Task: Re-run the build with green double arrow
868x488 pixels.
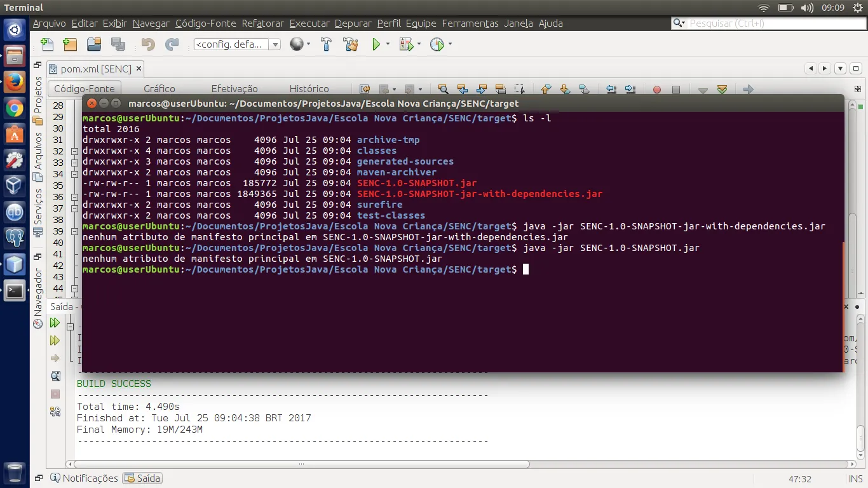Action: click(55, 323)
